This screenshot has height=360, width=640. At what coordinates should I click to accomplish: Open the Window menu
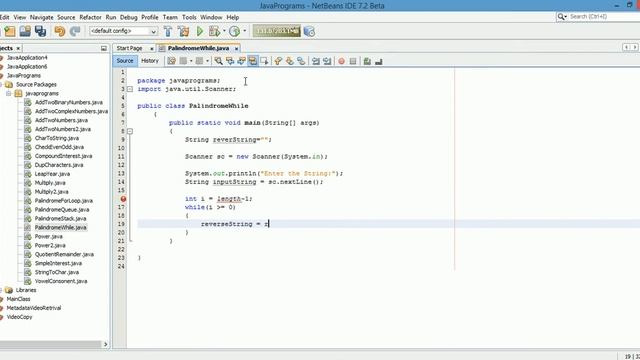point(211,17)
